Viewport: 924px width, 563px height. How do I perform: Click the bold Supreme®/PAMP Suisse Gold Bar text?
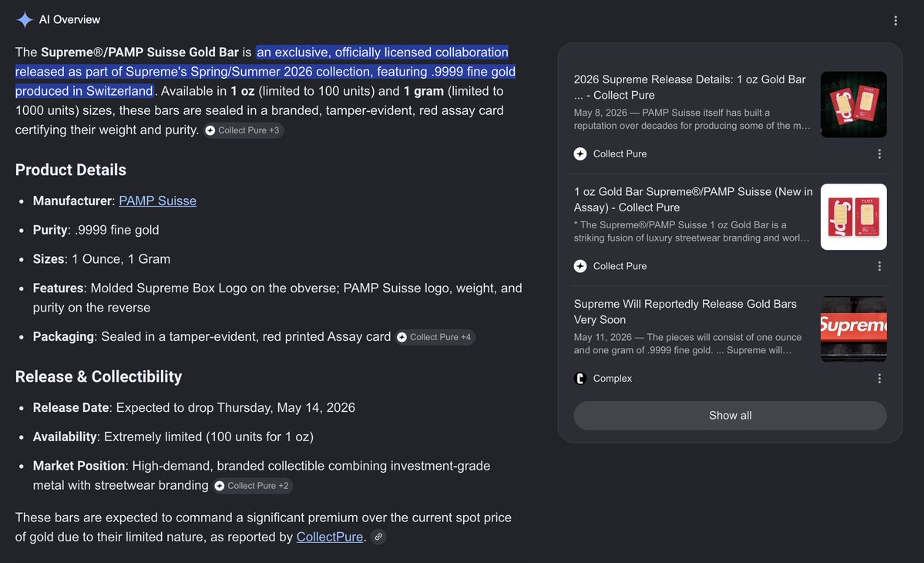(139, 52)
